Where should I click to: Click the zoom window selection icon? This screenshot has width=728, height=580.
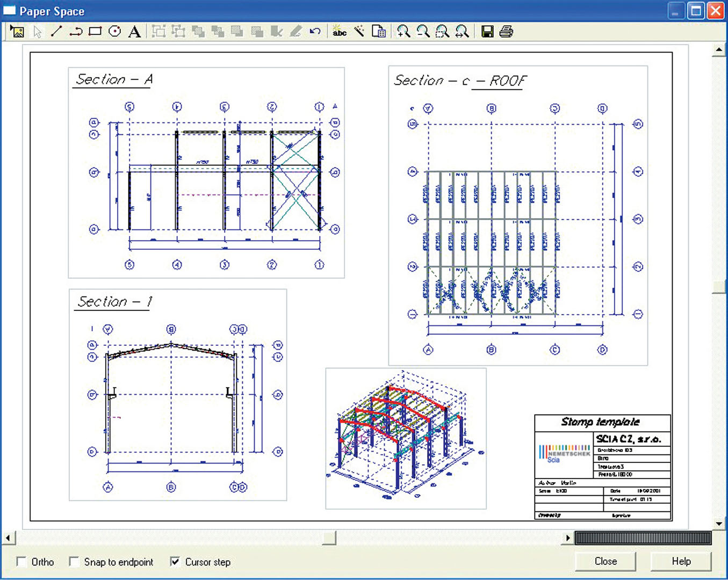pyautogui.click(x=442, y=32)
